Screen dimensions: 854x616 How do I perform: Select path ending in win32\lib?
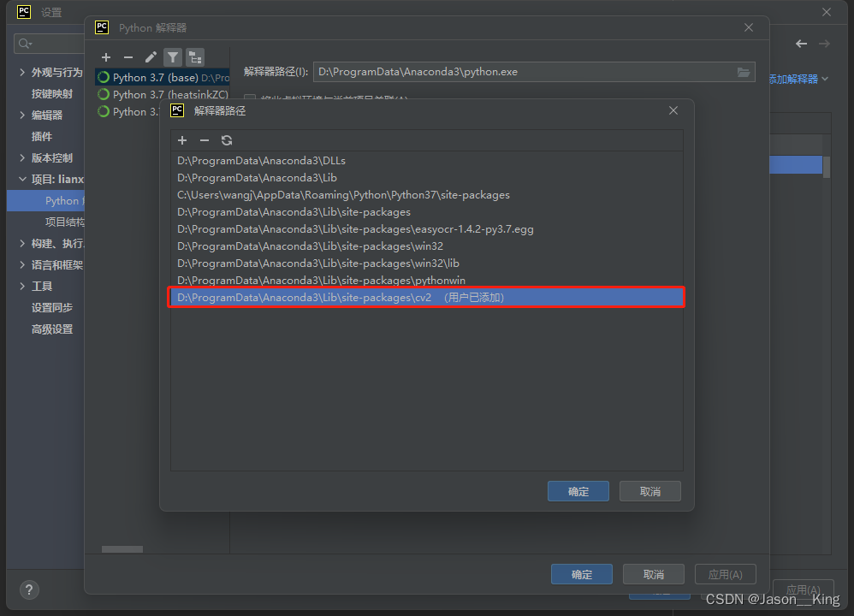(x=426, y=263)
